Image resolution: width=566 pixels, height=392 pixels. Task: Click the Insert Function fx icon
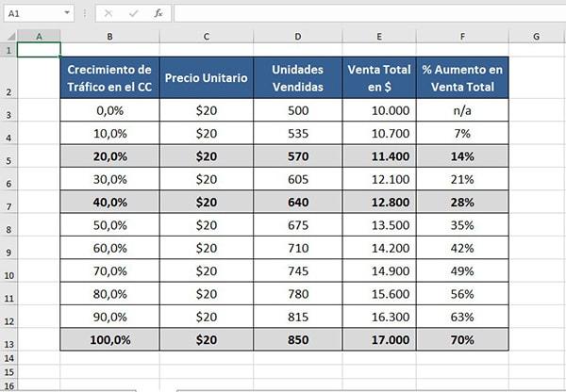click(158, 14)
